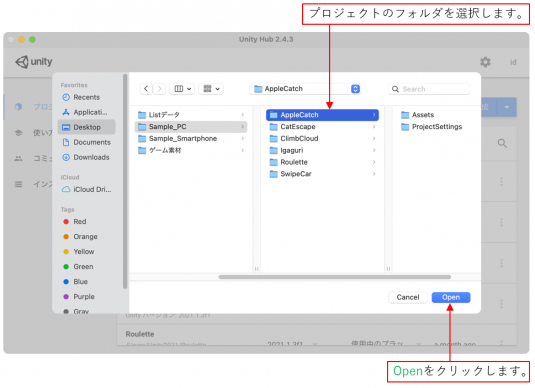Screen dimensions: 535x388
Task: Open Community tab in Unity Hub sidebar
Action: (x=32, y=159)
